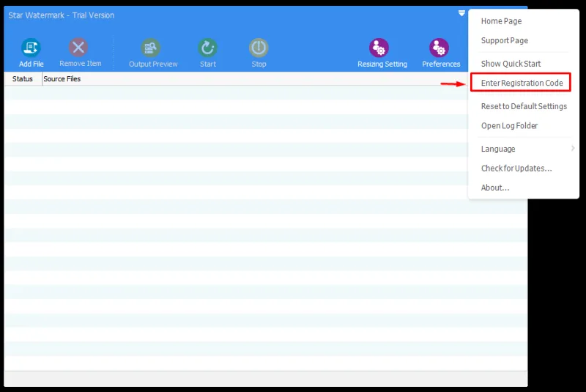The height and width of the screenshot is (392, 586).
Task: Click the Status column header
Action: [23, 79]
